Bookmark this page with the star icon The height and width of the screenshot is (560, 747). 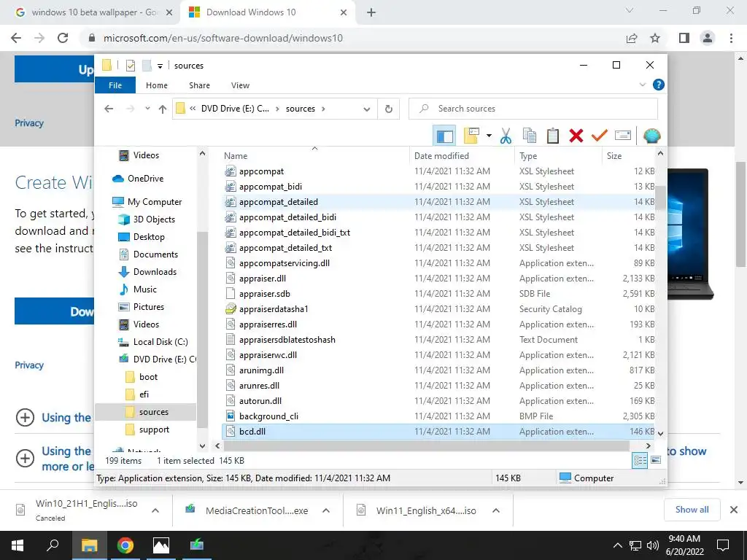tap(656, 38)
